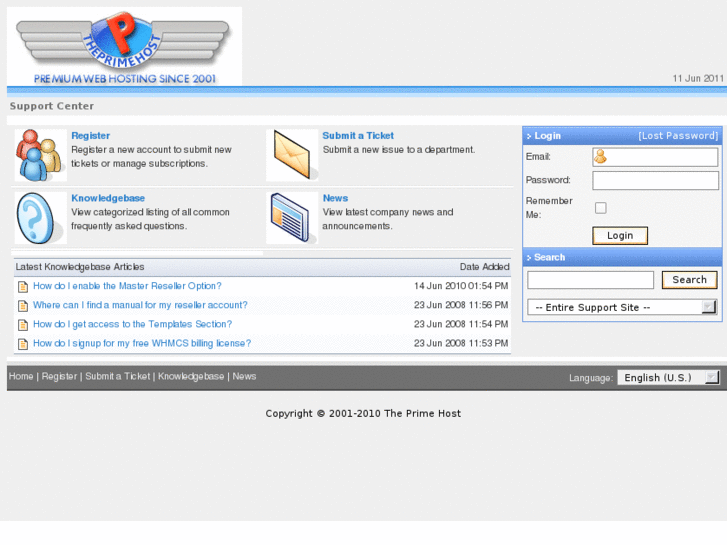The image size is (727, 545).
Task: Open article Where can I find a manual
Action: (140, 305)
